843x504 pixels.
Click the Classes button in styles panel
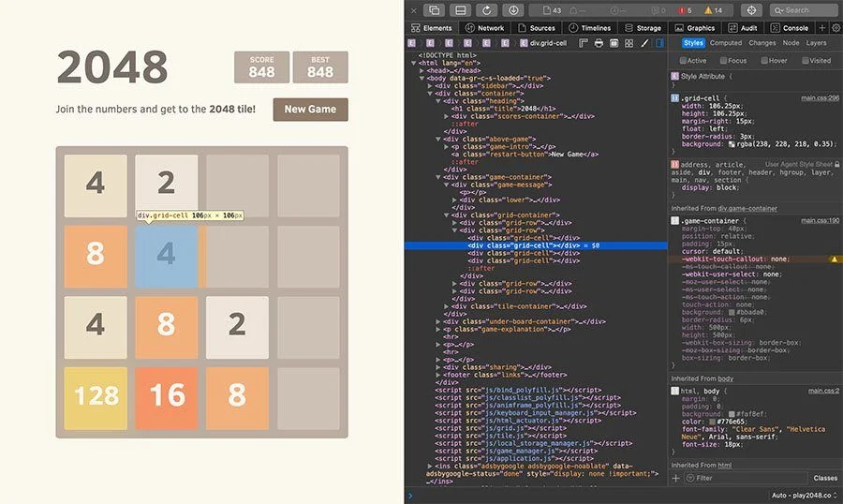click(825, 478)
